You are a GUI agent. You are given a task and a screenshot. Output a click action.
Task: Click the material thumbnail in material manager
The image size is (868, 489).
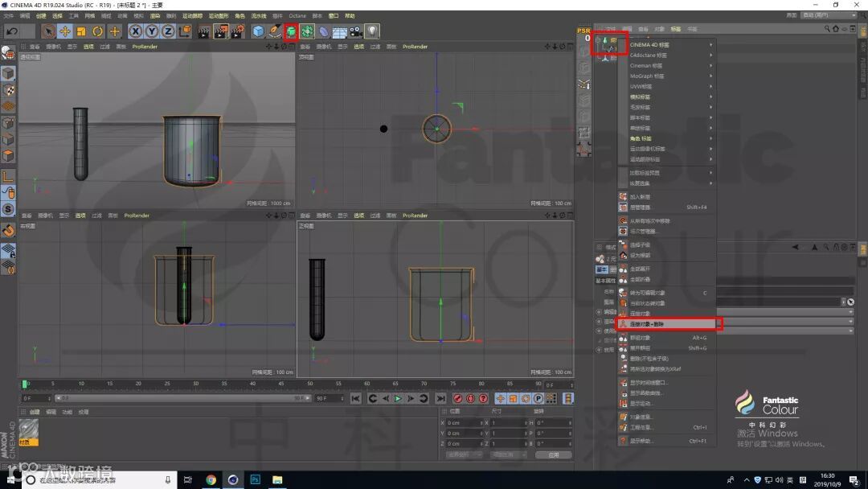29,432
